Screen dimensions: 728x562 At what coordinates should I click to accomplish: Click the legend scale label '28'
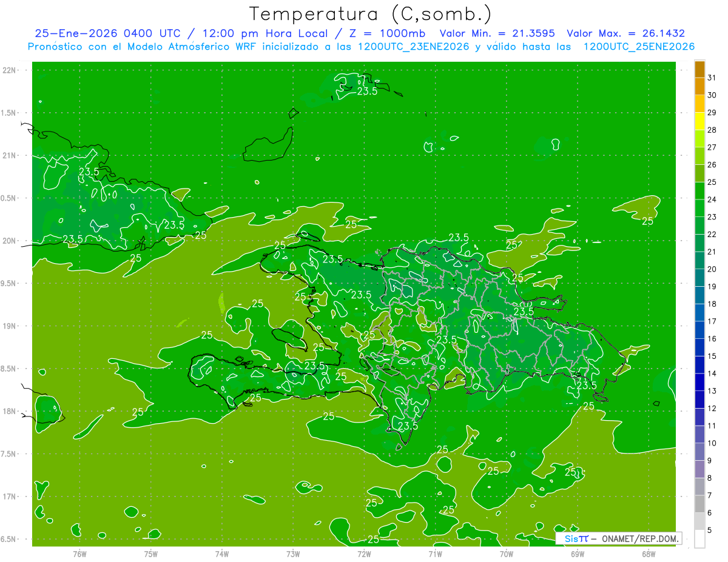coord(712,130)
